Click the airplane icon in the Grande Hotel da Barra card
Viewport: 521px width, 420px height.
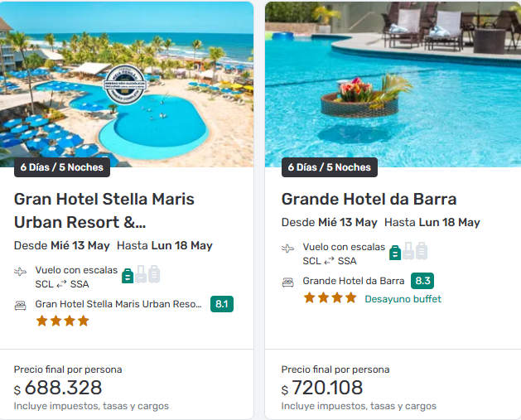point(288,248)
